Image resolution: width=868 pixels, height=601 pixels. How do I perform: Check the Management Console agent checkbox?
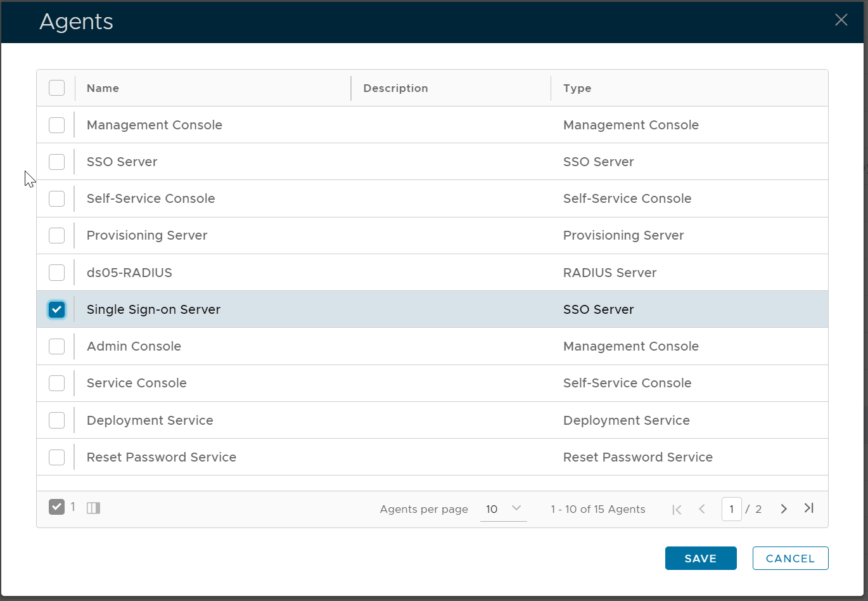click(56, 125)
